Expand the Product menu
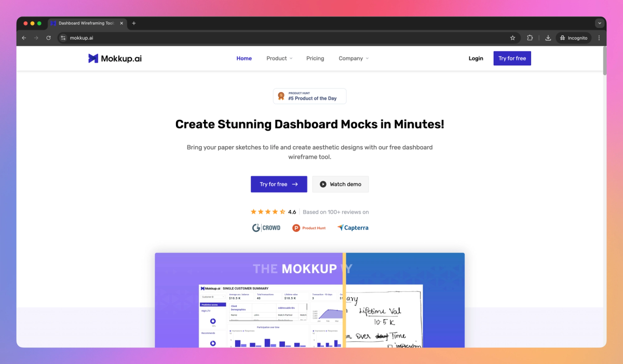 click(x=279, y=59)
